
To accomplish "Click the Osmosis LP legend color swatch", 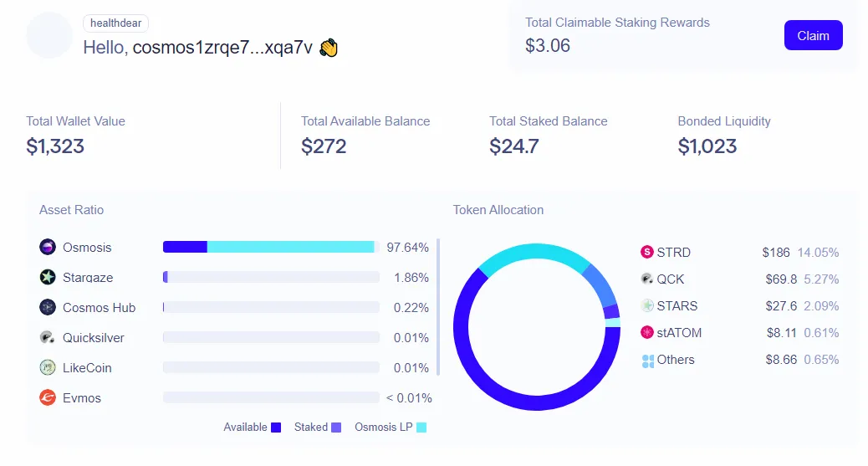I will click(421, 428).
